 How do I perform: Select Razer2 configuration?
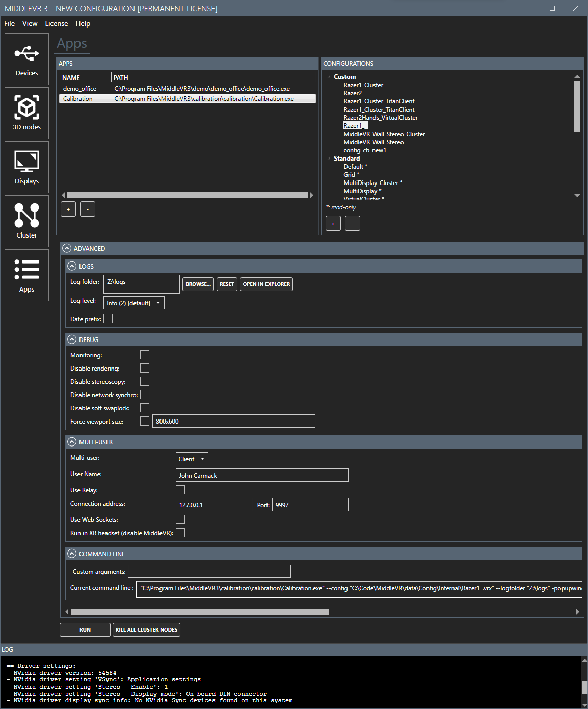point(353,93)
